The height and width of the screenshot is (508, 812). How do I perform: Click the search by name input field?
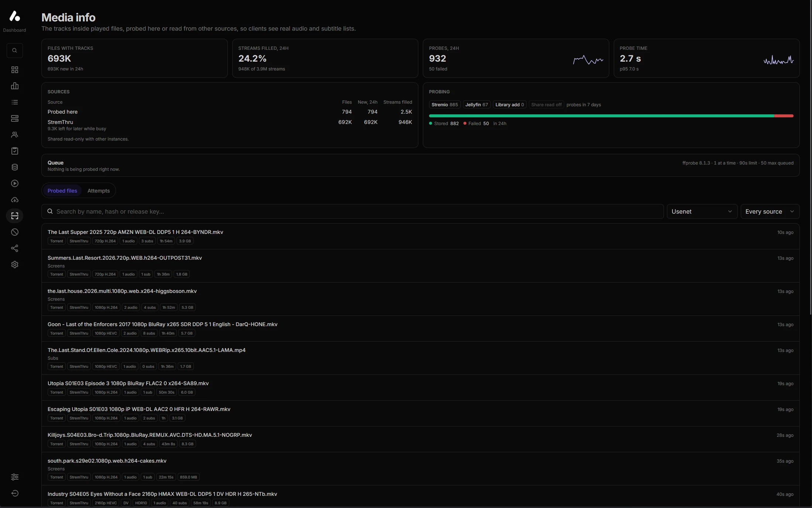[353, 211]
